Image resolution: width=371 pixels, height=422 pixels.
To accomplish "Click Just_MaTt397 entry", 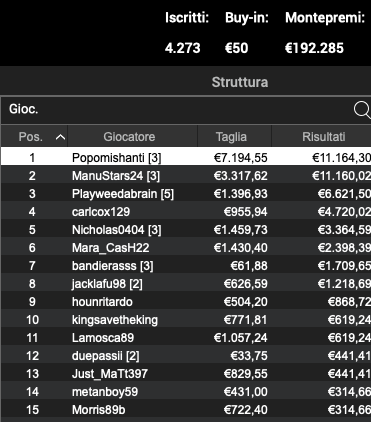I will [186, 373].
